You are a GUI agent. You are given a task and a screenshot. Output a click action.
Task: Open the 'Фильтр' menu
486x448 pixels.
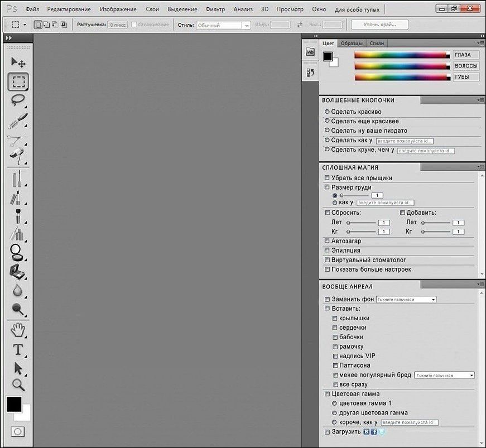coord(215,9)
